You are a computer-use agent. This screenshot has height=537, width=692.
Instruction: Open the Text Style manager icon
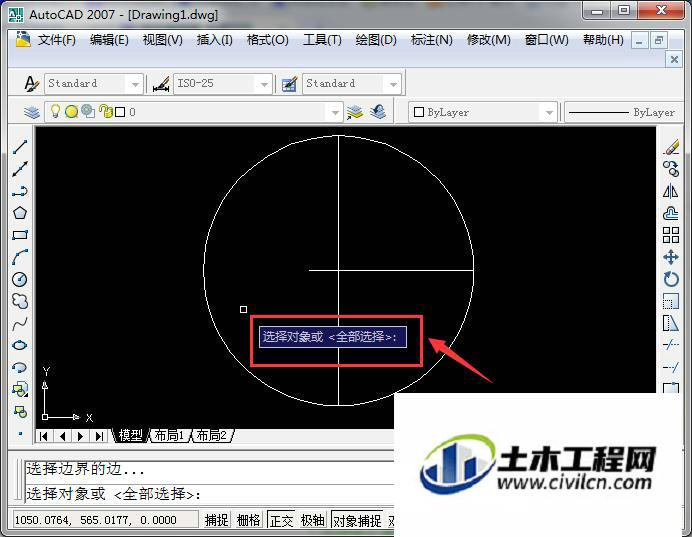tap(31, 83)
